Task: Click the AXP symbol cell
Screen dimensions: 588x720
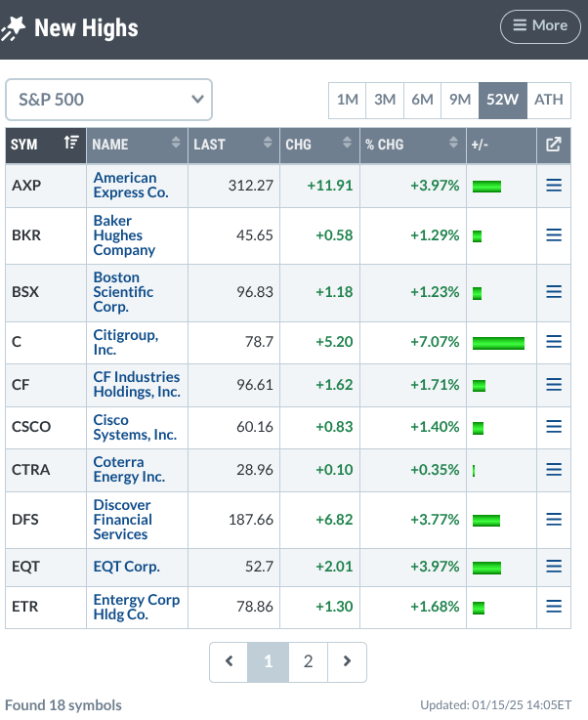Action: point(46,186)
